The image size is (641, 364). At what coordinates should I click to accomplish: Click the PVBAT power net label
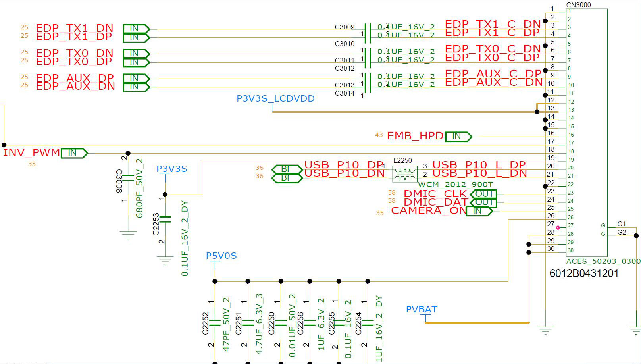[422, 310]
